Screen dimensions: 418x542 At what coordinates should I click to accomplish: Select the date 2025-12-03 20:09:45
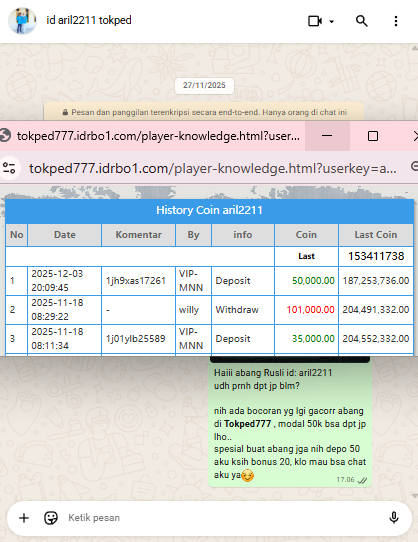click(57, 281)
